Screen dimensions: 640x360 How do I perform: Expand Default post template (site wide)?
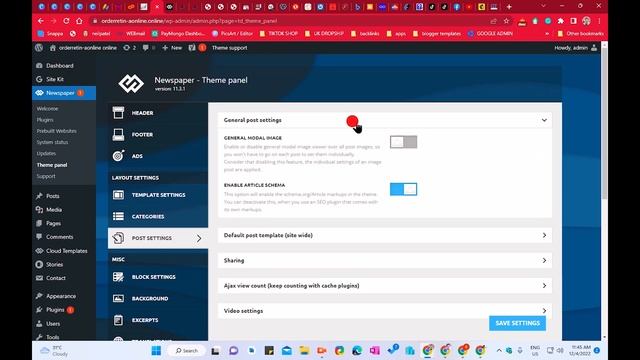point(384,235)
